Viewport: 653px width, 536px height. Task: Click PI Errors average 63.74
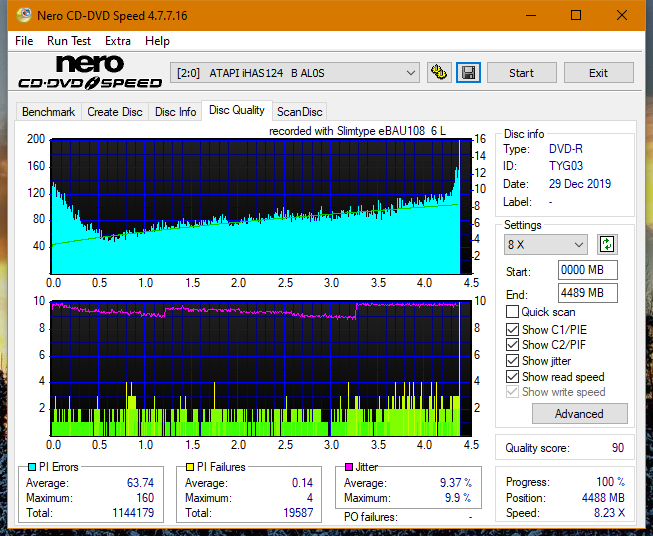tap(140, 483)
